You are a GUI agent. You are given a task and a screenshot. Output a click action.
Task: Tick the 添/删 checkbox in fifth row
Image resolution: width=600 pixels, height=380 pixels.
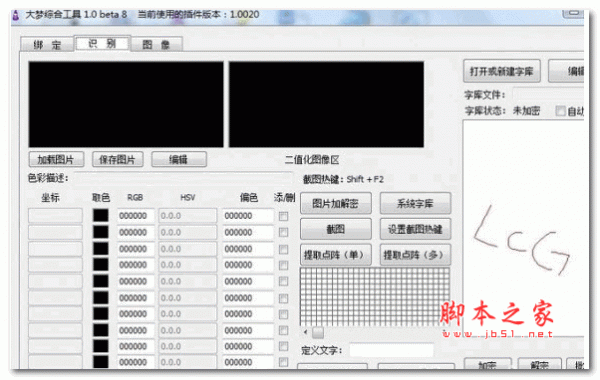click(284, 282)
